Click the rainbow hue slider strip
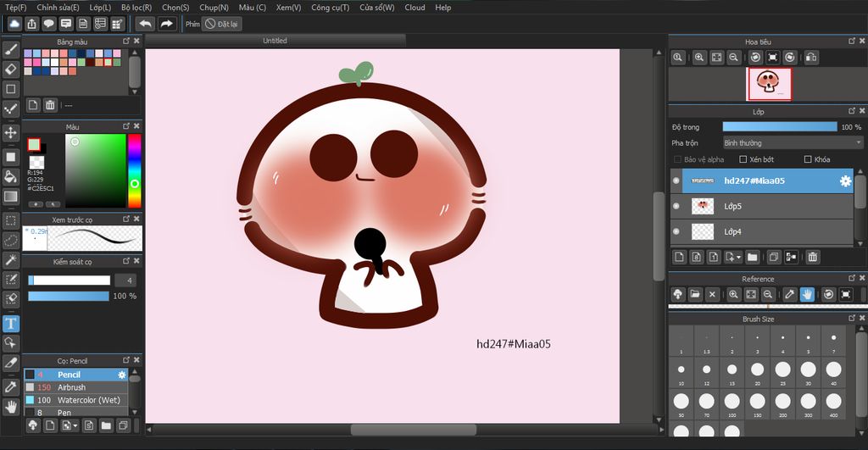Image resolution: width=868 pixels, height=450 pixels. [x=135, y=170]
